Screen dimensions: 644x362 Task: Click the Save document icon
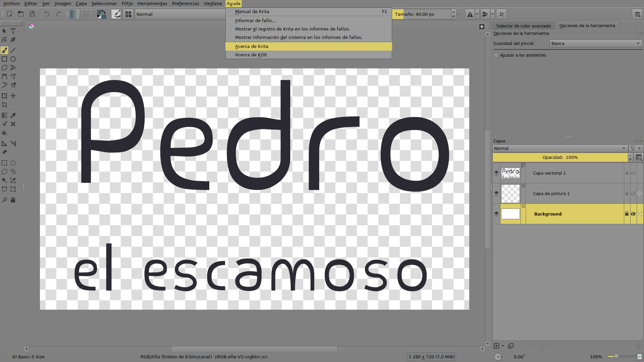click(x=32, y=14)
